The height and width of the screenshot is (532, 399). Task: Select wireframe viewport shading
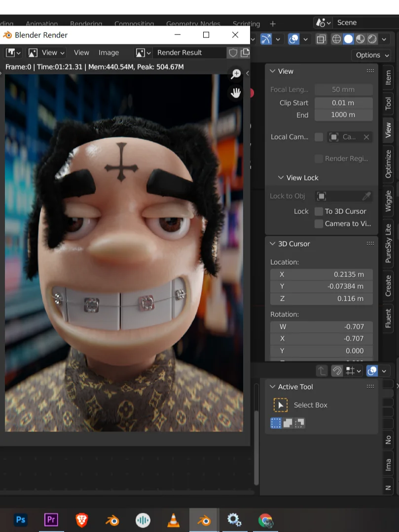[x=336, y=39]
